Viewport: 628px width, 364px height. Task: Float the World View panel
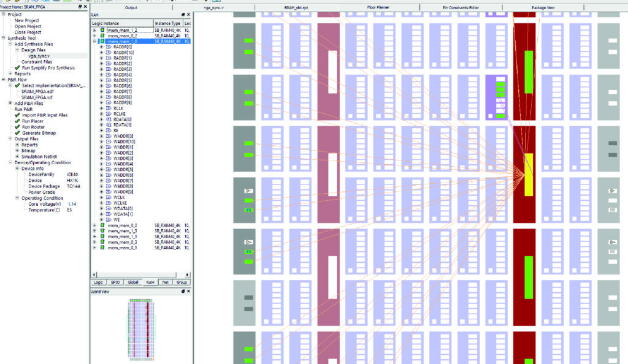click(x=183, y=292)
